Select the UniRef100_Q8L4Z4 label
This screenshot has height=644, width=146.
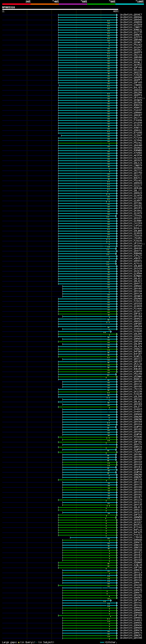[x=131, y=347]
